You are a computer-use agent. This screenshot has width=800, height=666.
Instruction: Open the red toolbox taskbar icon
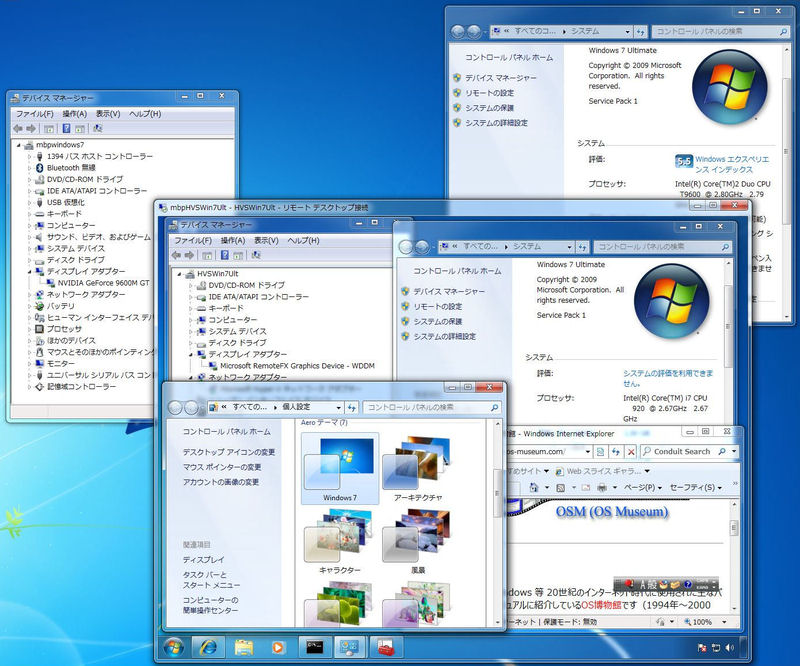[x=385, y=648]
